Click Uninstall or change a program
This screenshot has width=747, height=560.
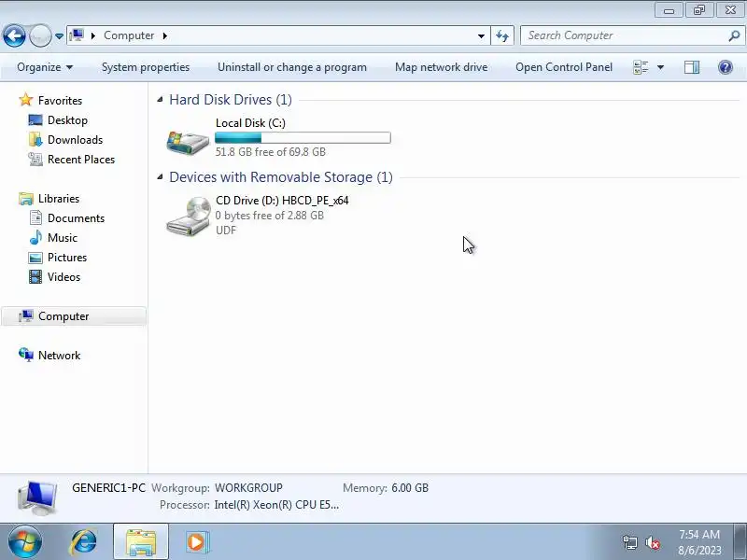pyautogui.click(x=292, y=67)
